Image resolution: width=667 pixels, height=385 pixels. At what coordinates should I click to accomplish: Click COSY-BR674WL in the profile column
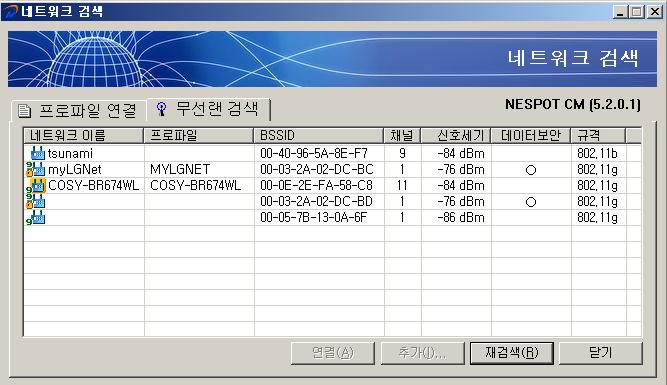[x=196, y=185]
